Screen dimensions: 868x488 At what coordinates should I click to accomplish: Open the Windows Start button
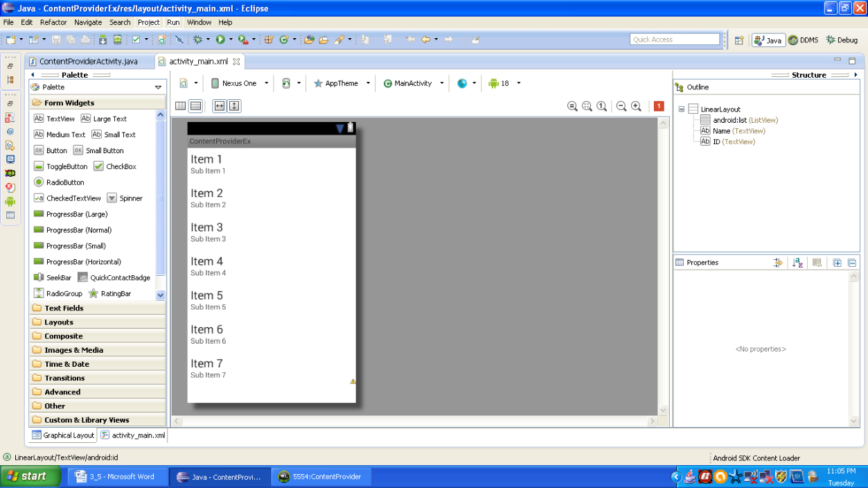click(30, 476)
